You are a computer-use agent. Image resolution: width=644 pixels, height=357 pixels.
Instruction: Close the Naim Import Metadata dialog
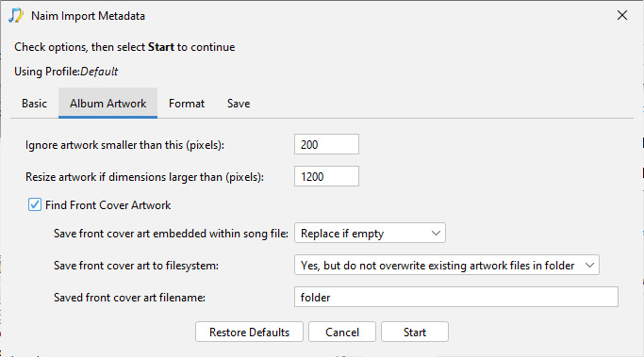coord(621,15)
